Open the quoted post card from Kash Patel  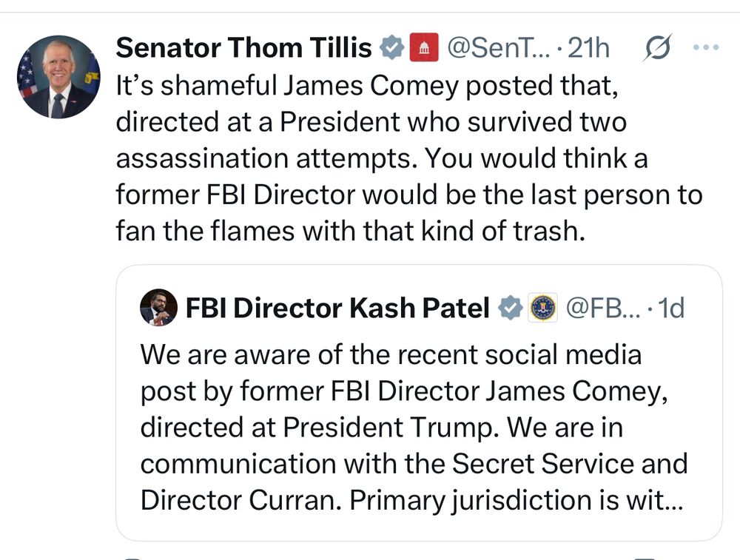click(x=419, y=402)
